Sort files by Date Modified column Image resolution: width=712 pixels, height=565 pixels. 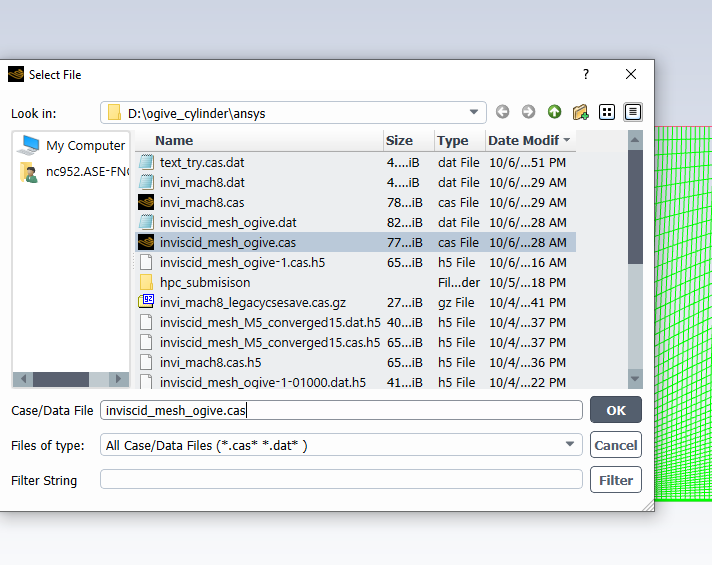coord(529,141)
